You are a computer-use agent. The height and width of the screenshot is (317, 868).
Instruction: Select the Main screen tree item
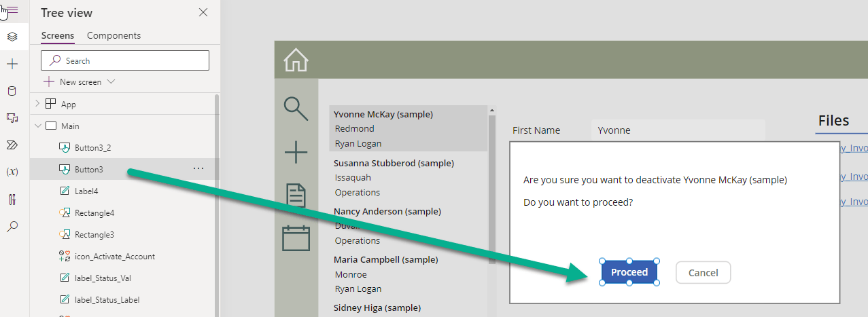[70, 126]
